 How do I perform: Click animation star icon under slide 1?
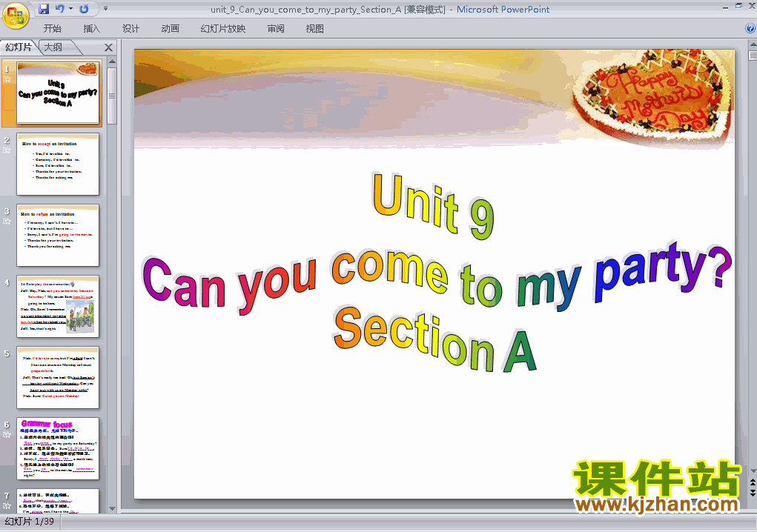tap(7, 79)
